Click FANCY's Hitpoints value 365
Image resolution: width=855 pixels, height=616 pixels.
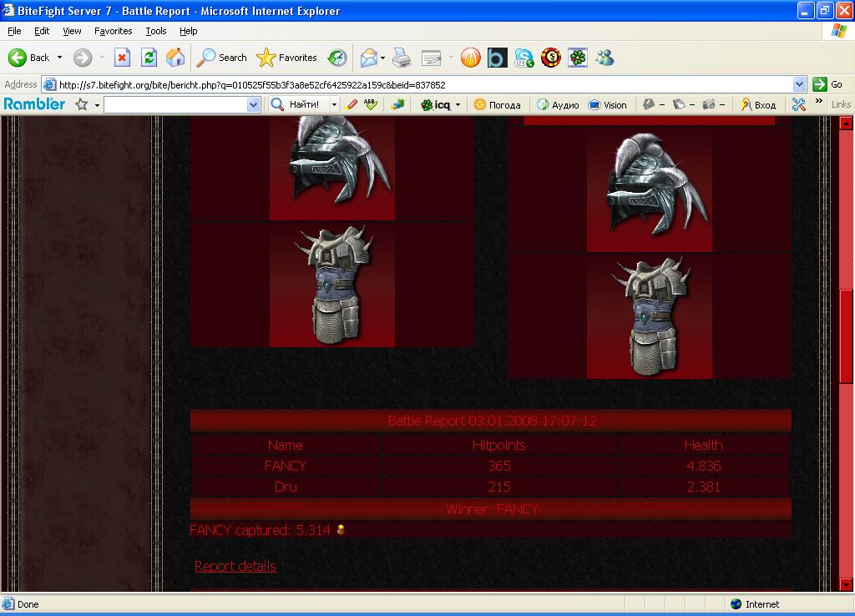tap(499, 466)
